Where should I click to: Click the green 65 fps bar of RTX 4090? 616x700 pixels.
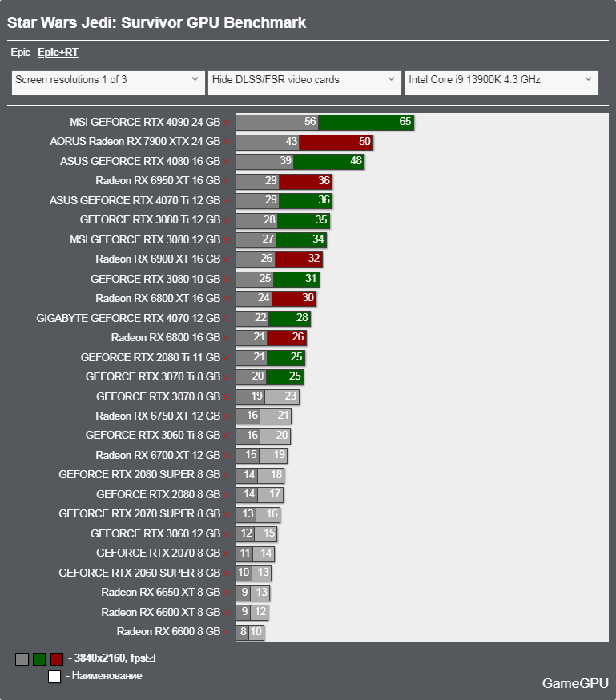(x=366, y=123)
